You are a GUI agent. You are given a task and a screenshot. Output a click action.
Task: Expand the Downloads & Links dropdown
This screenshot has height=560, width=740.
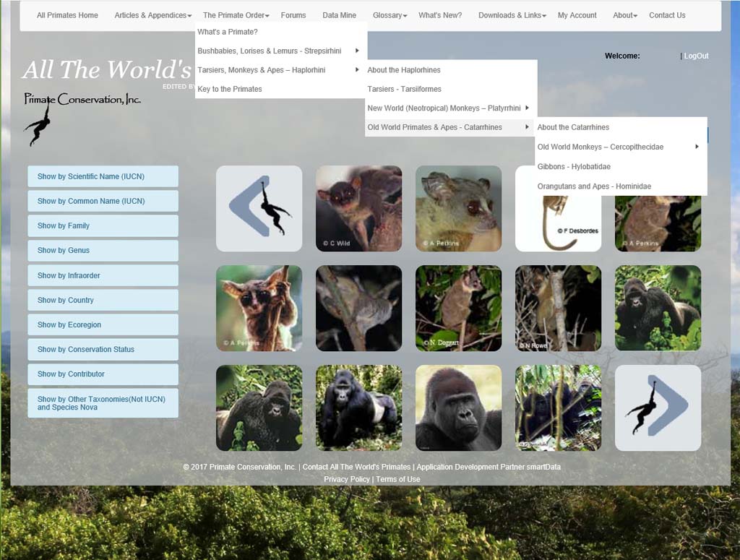[x=512, y=15]
